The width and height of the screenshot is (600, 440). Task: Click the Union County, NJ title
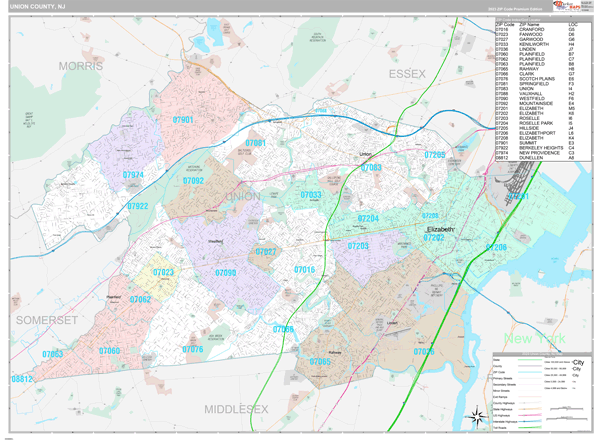(x=37, y=9)
